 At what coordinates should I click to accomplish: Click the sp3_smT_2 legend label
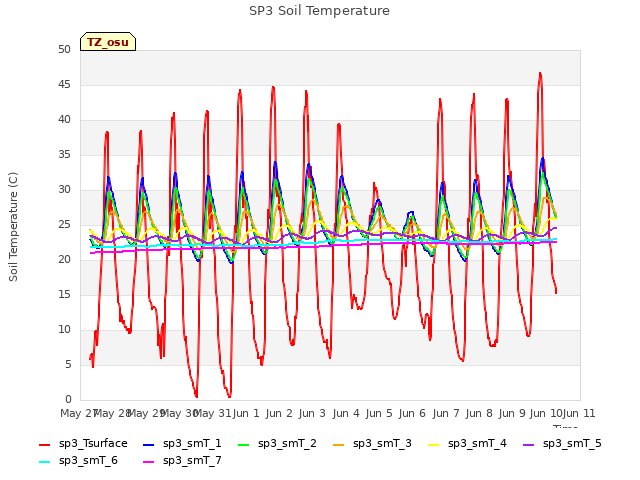tap(287, 444)
